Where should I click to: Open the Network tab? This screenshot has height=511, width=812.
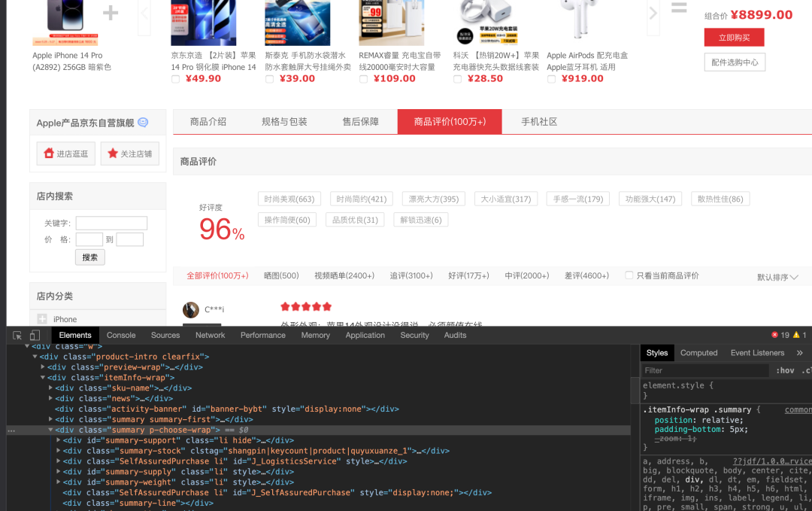(x=211, y=336)
